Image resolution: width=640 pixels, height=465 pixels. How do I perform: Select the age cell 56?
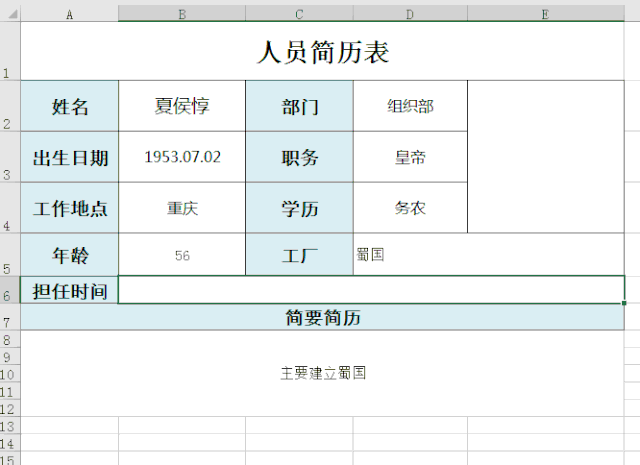[182, 254]
